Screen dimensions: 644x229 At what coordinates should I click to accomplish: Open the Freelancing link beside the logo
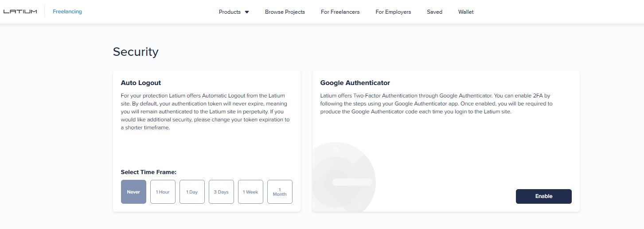(67, 12)
